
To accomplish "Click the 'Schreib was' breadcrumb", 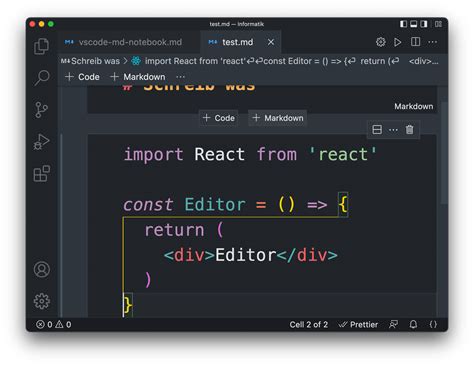I will click(x=95, y=61).
